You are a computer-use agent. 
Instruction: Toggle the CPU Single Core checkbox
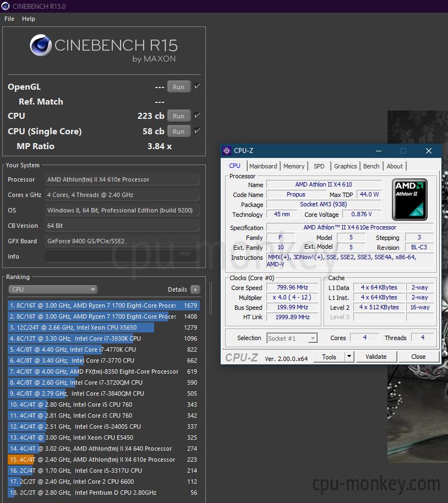click(197, 130)
